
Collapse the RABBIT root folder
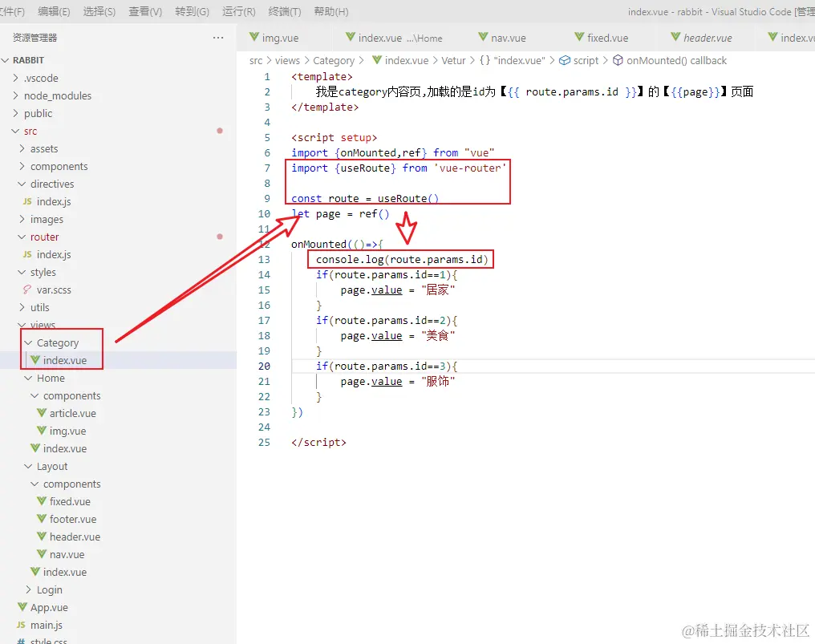click(x=5, y=60)
